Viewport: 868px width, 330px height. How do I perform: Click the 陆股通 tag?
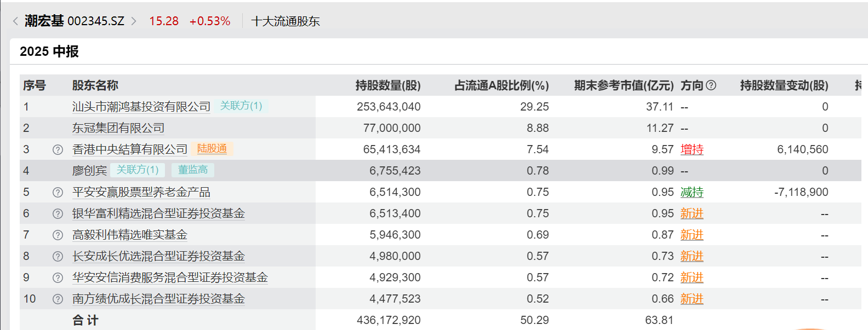click(x=212, y=149)
